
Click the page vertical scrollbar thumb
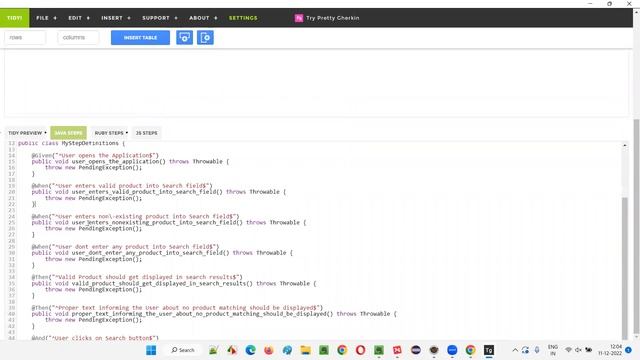[x=636, y=227]
